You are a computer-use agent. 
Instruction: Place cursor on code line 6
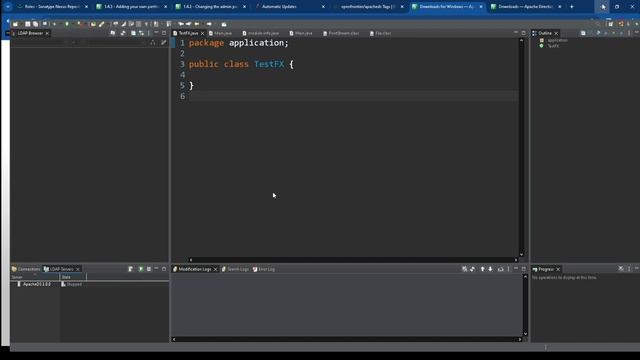pos(353,96)
